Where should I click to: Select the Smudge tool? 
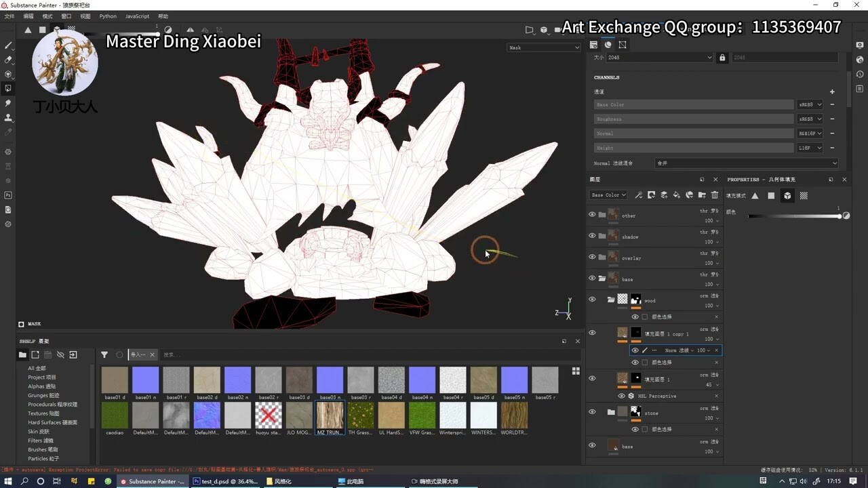coord(8,103)
